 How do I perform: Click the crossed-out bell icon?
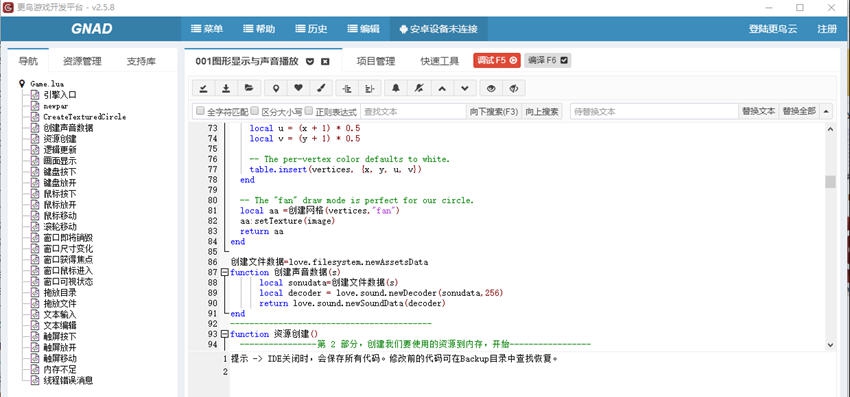tap(418, 88)
